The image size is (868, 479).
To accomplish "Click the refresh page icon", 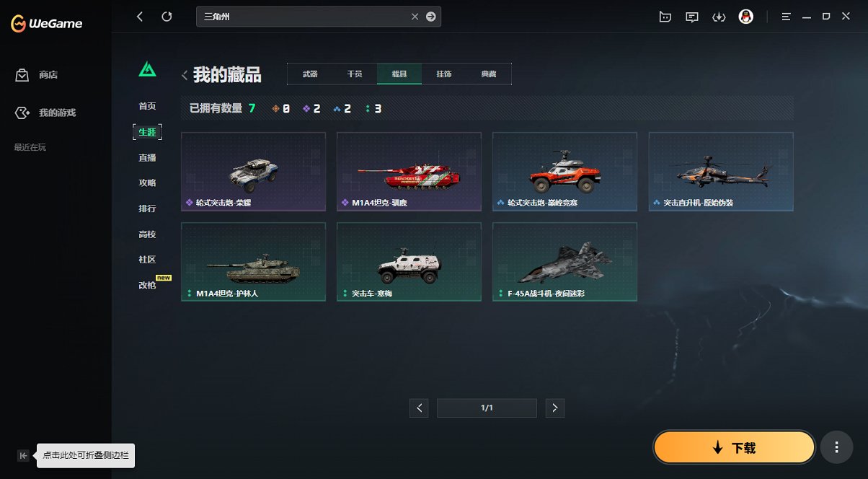I will (x=167, y=17).
